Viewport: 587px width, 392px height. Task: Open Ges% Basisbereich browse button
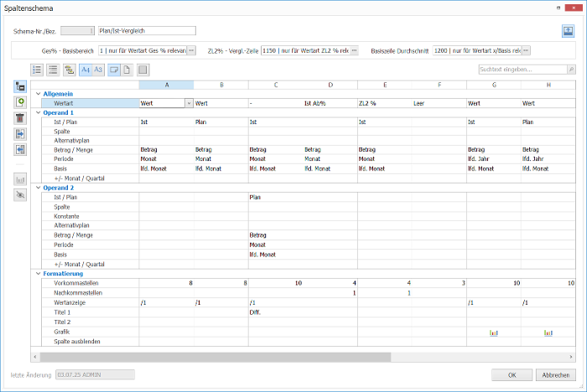[x=191, y=50]
